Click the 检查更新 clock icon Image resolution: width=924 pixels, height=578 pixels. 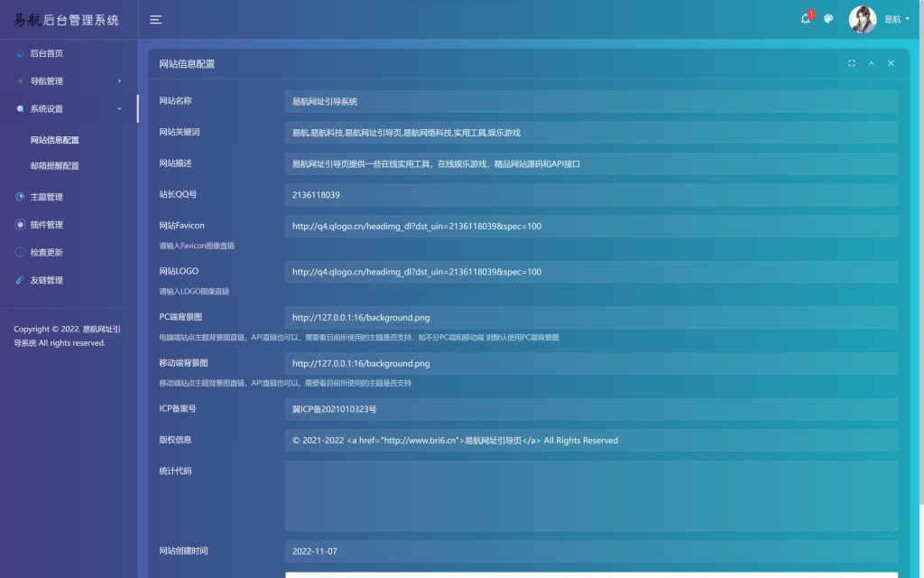(x=19, y=252)
